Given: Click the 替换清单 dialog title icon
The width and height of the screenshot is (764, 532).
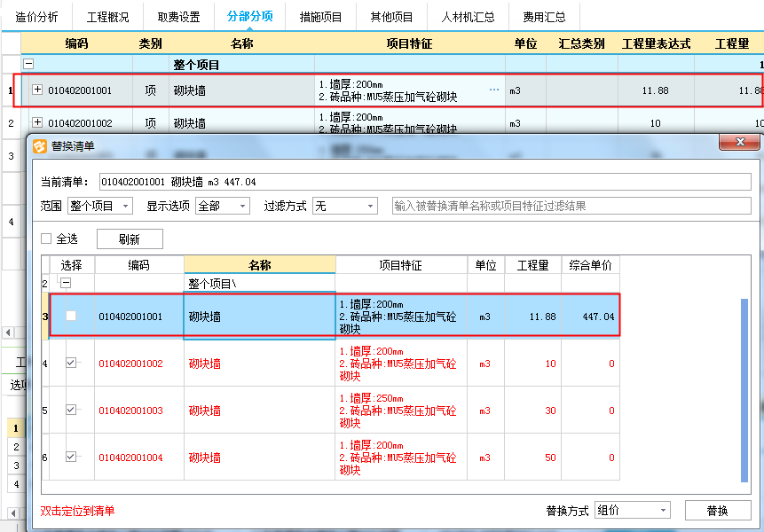Looking at the screenshot, I should pos(39,146).
